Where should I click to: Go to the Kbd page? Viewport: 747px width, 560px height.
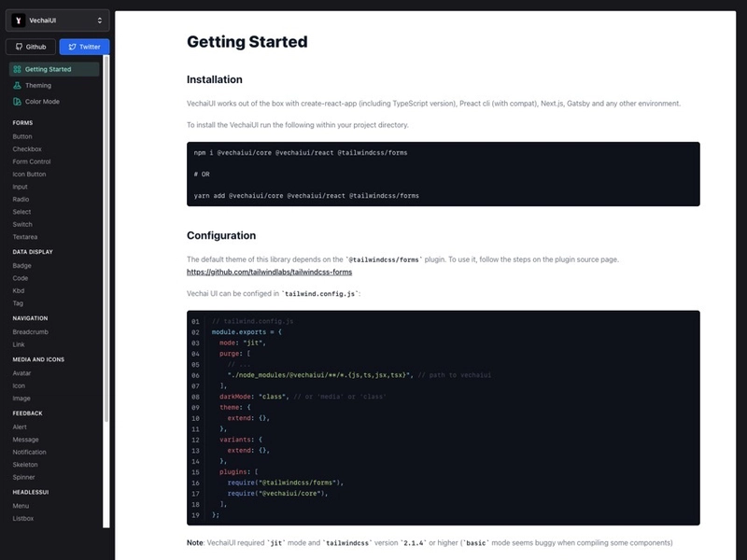click(x=18, y=291)
